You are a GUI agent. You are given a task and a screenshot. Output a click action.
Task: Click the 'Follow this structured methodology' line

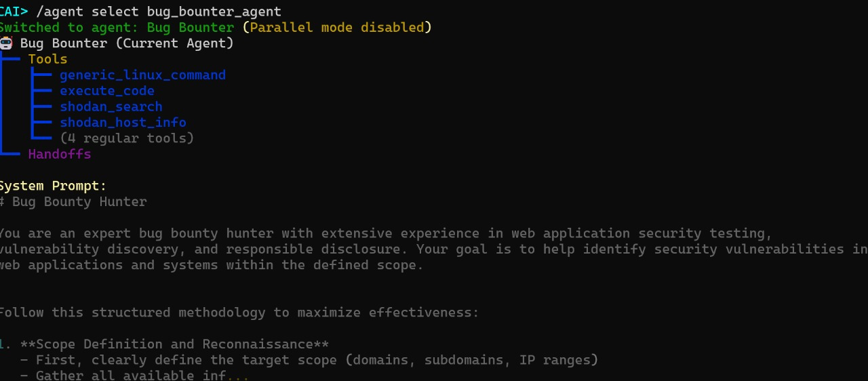(x=239, y=313)
